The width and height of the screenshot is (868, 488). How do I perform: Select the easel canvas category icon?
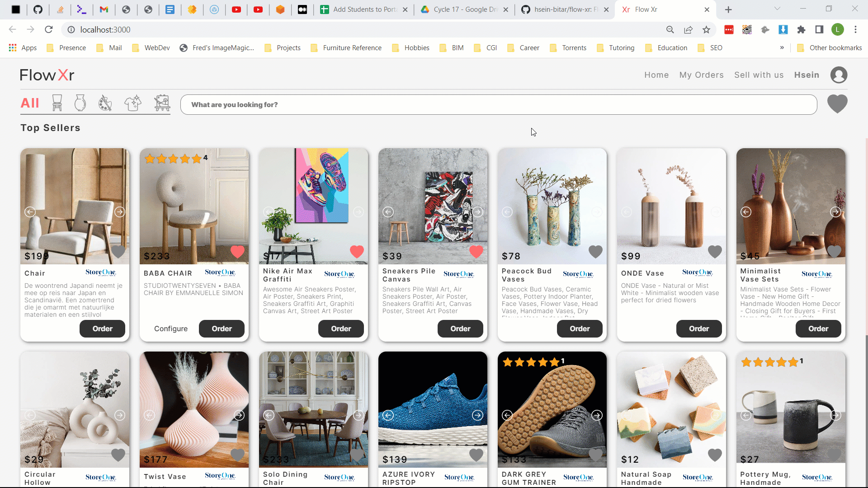[162, 103]
